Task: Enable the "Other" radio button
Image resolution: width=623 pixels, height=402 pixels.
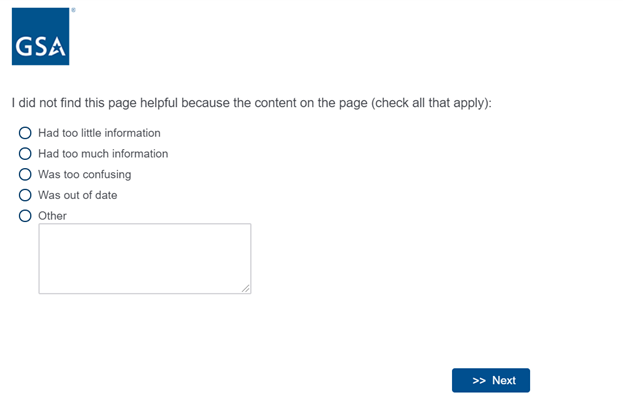Action: 26,215
